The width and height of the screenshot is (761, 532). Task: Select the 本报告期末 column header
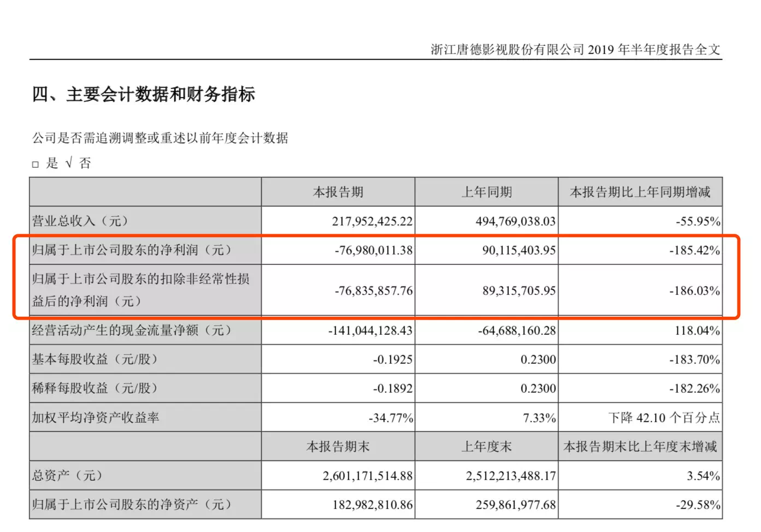click(338, 447)
